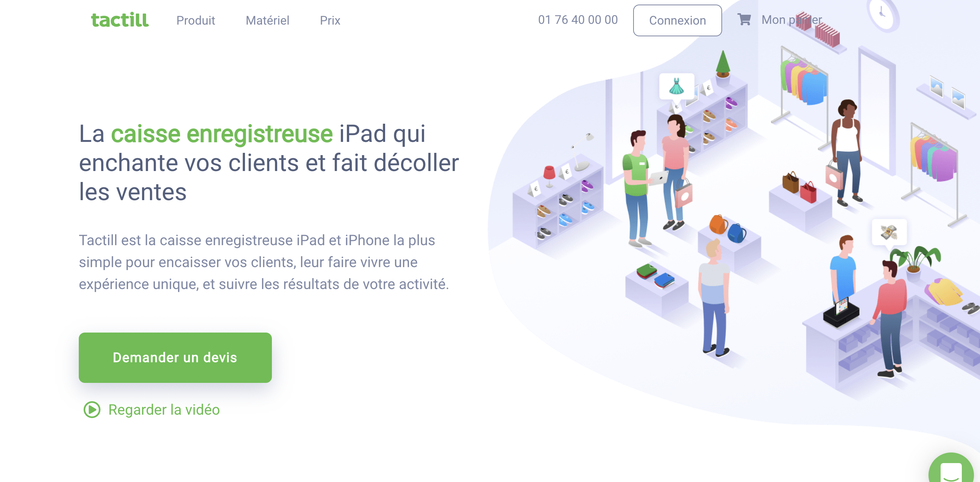Click the Connexion button
The height and width of the screenshot is (482, 980).
point(677,20)
